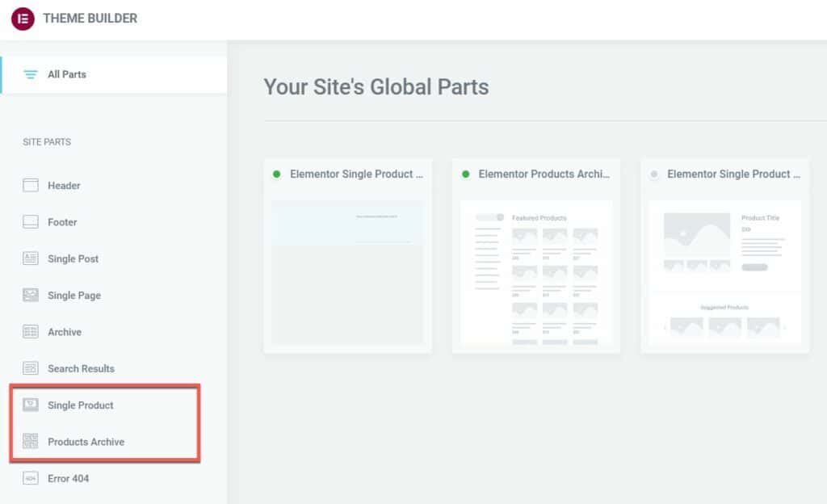Click the Elementor logo in the top bar
The height and width of the screenshot is (504, 827).
click(x=23, y=19)
